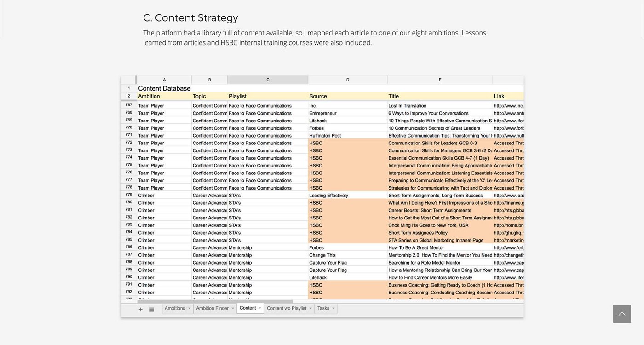
Task: Select row 779 header
Action: tap(129, 195)
